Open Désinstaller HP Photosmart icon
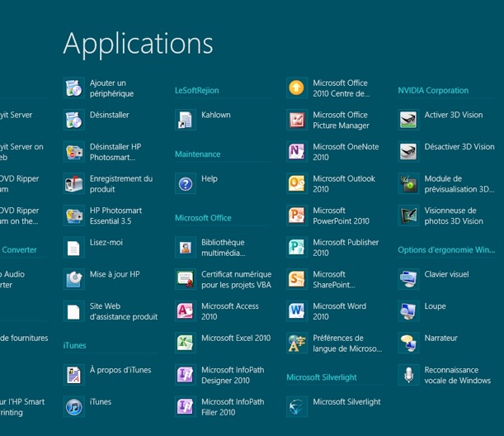 click(74, 152)
